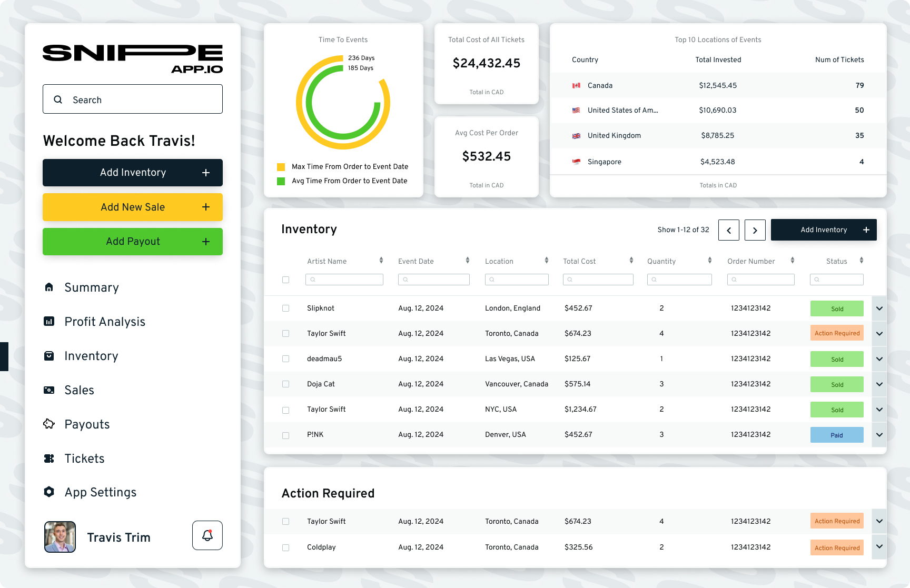The image size is (910, 588).
Task: Click the Summary home icon
Action: point(49,287)
